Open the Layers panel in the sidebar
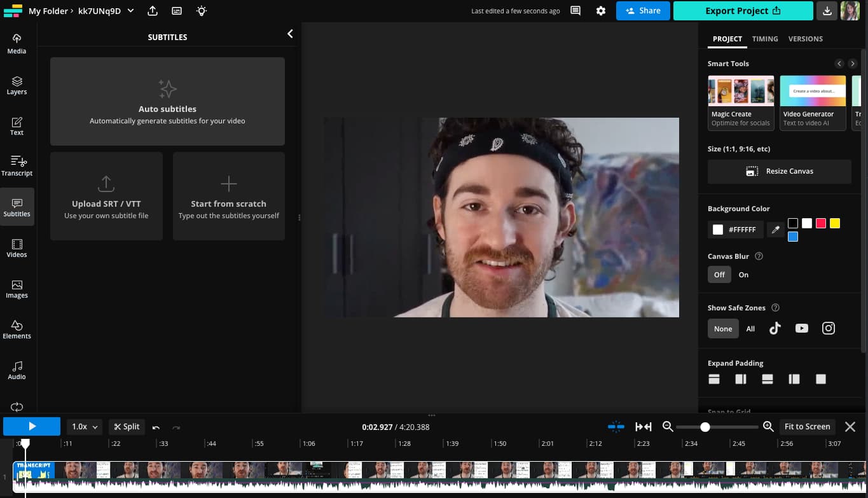Viewport: 868px width, 498px height. pyautogui.click(x=17, y=85)
